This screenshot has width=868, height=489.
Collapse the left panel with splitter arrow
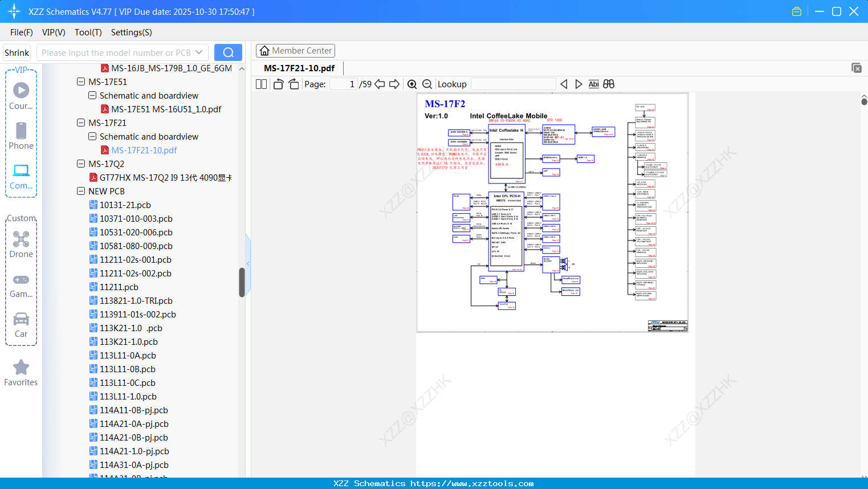click(248, 263)
